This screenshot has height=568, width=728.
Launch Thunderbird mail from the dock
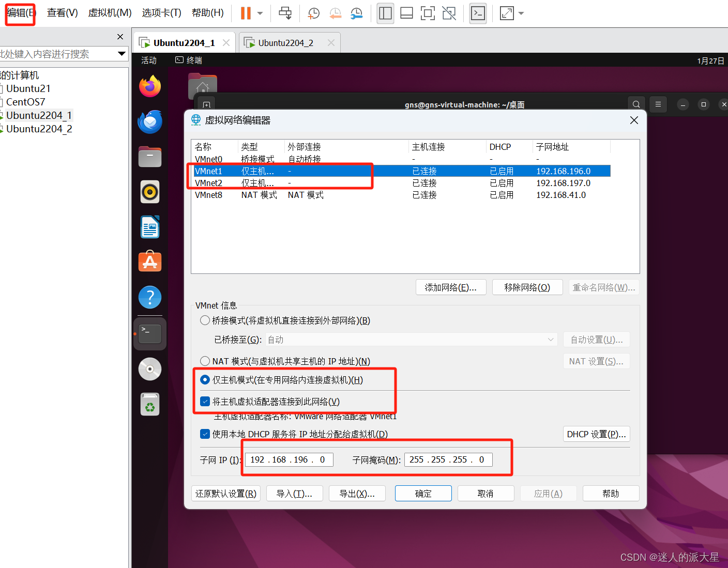pyautogui.click(x=150, y=122)
